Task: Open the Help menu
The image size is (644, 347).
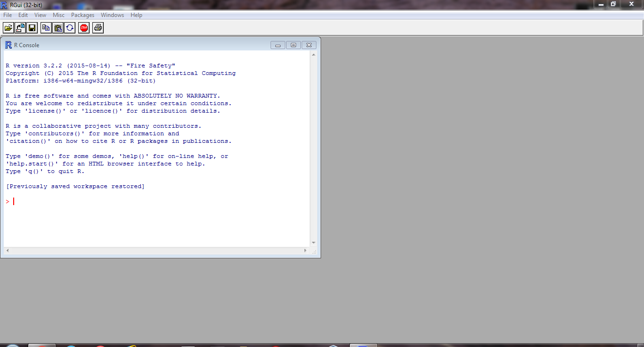Action: (x=136, y=15)
